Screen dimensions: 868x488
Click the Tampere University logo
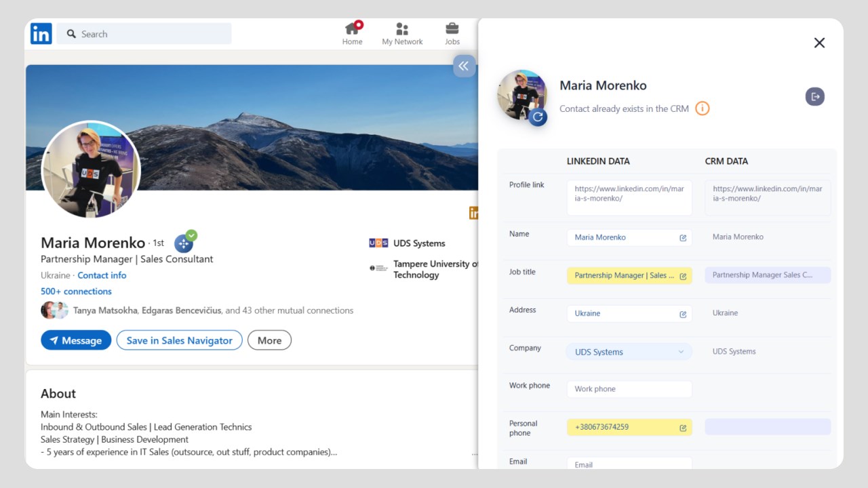[378, 268]
